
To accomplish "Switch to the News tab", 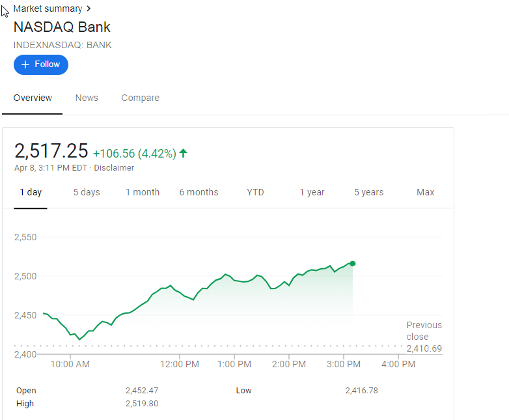I will [x=87, y=98].
